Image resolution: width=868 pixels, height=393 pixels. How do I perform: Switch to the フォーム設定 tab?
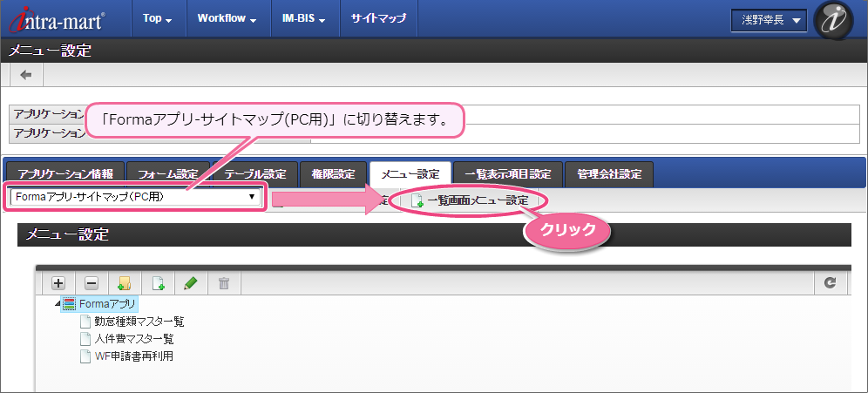167,175
